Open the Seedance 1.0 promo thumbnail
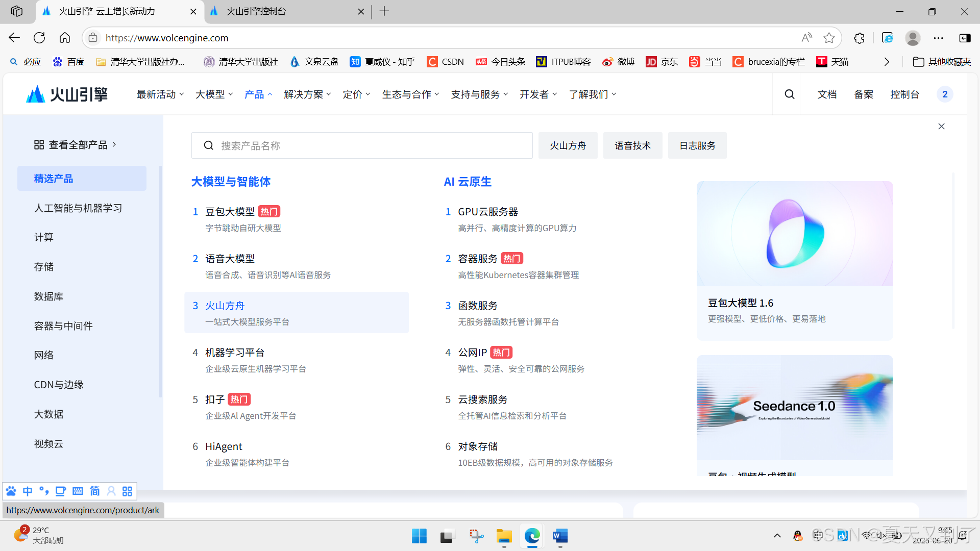The image size is (980, 551). pos(794,408)
